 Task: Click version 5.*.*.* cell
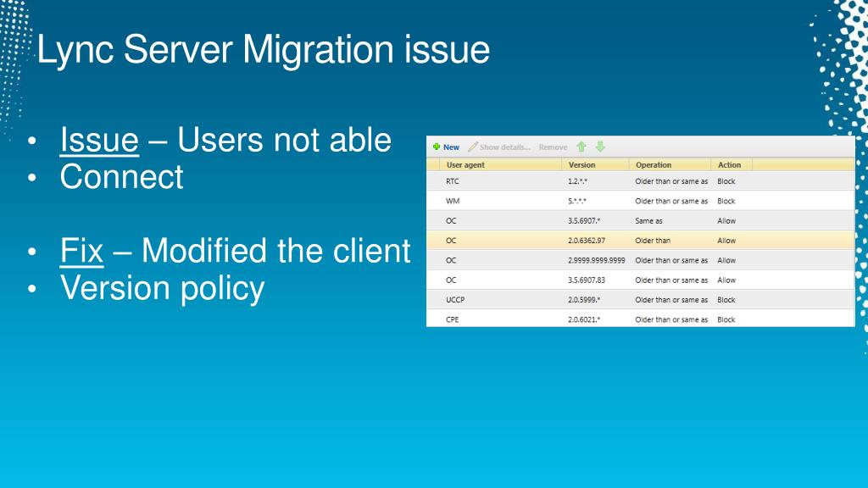(x=577, y=202)
